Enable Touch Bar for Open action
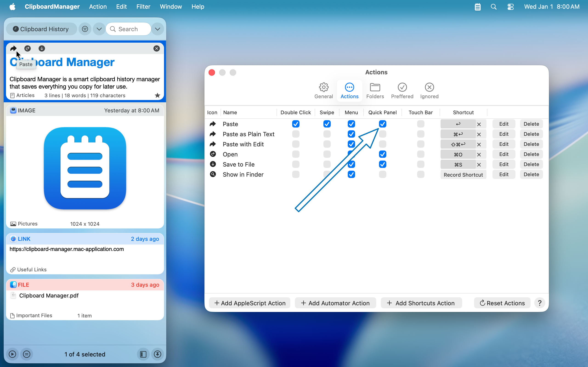588x367 pixels. pos(421,154)
